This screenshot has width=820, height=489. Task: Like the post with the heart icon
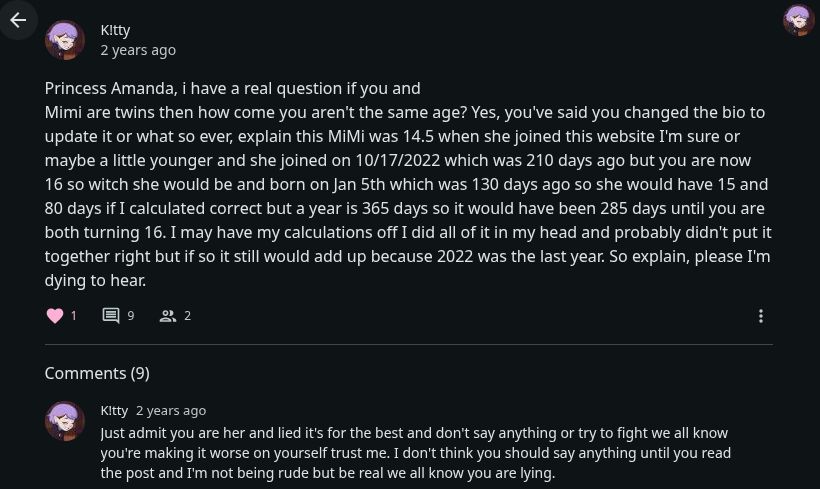(x=55, y=316)
